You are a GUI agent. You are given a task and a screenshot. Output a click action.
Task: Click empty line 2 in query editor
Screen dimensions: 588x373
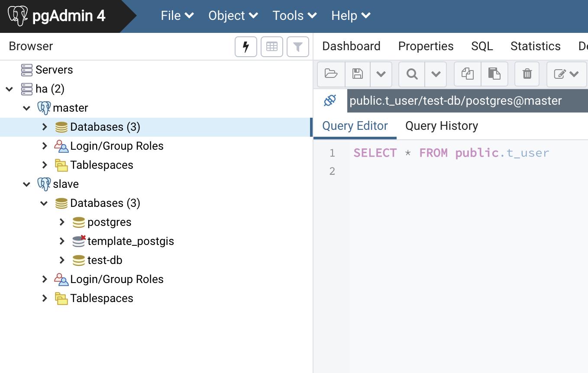click(468, 171)
